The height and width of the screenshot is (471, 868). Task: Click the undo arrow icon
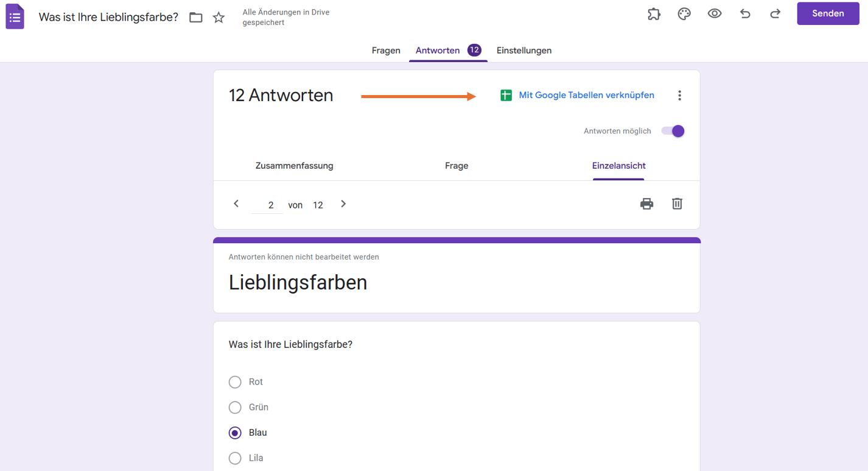[745, 14]
